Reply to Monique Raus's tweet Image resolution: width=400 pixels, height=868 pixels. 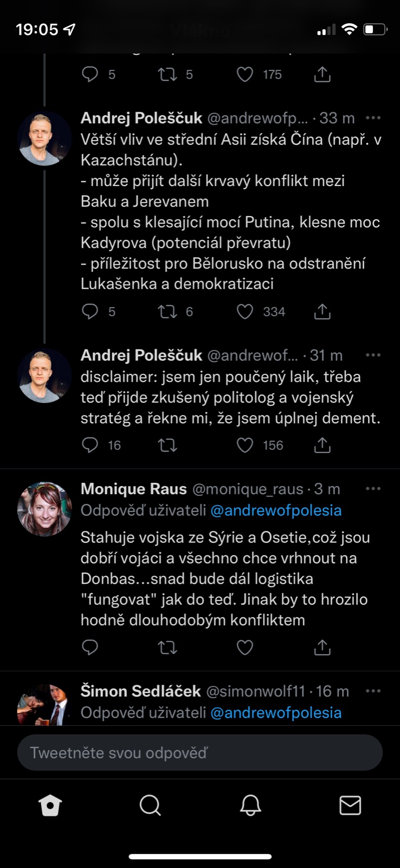point(90,647)
